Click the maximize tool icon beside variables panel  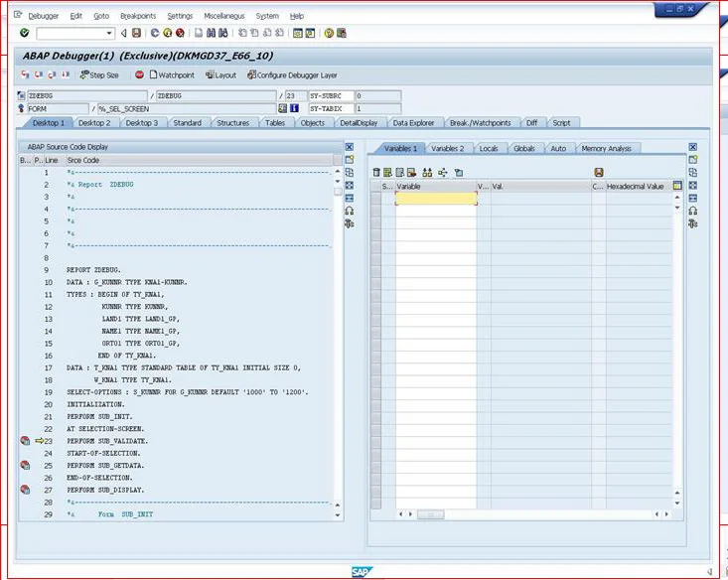coord(692,186)
